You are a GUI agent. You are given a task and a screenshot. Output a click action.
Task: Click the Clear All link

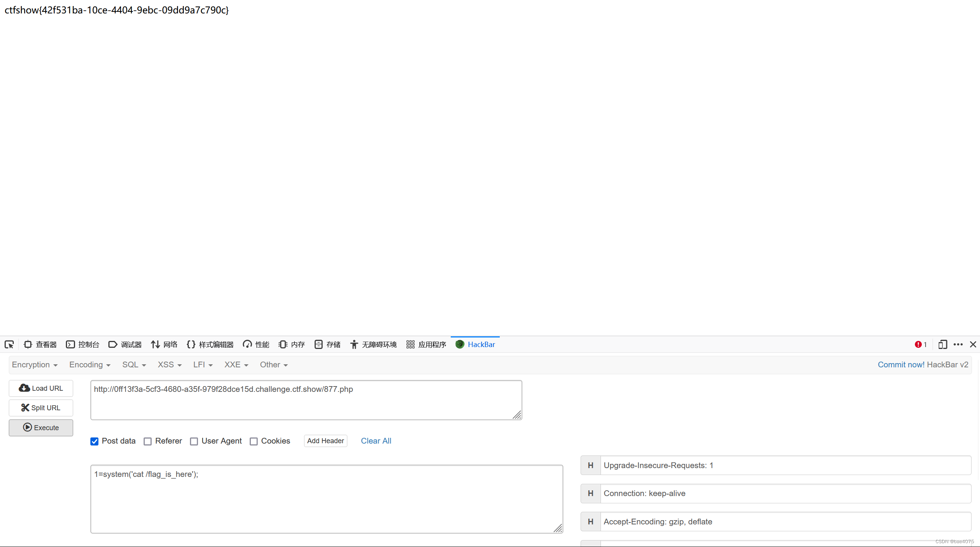click(376, 441)
